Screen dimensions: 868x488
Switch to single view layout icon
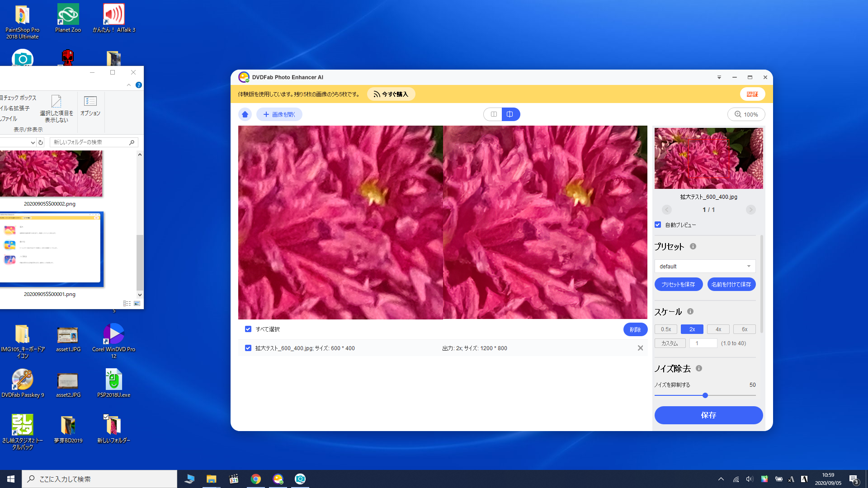tap(494, 114)
